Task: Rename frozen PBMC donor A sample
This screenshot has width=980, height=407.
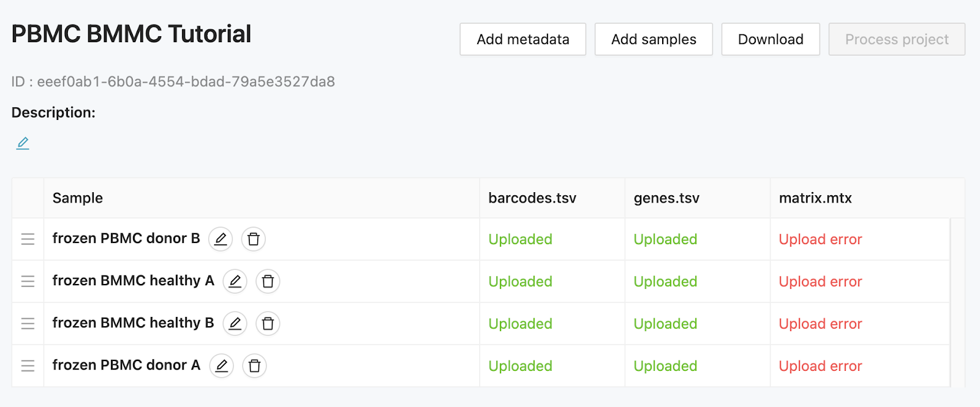Action: tap(222, 365)
